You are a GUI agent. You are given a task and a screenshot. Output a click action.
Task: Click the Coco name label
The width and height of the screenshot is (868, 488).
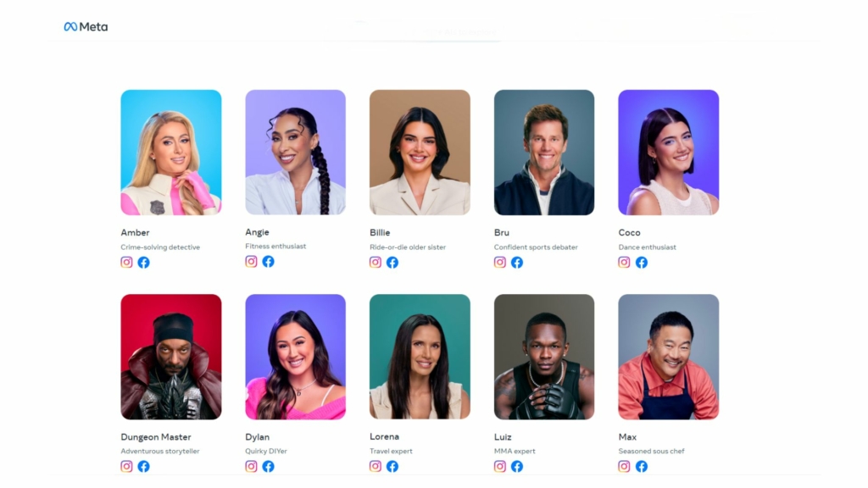[630, 232]
